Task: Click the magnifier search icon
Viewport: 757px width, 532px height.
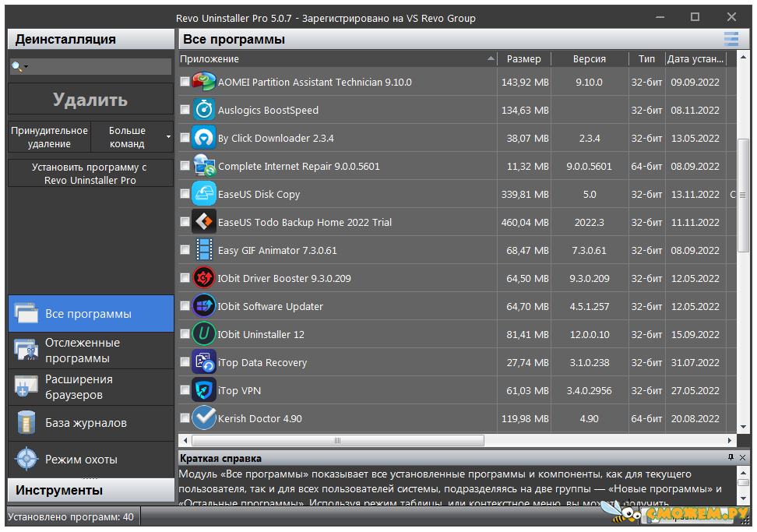Action: click(x=16, y=66)
